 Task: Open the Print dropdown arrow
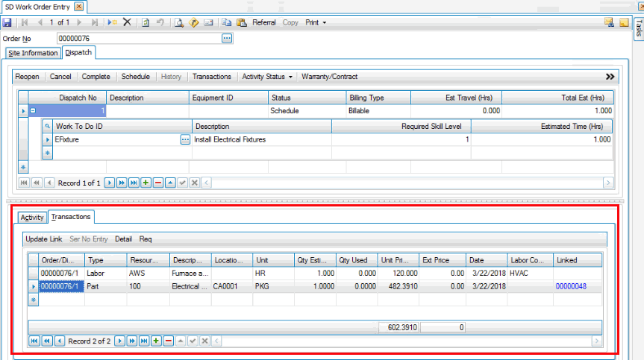[x=325, y=22]
